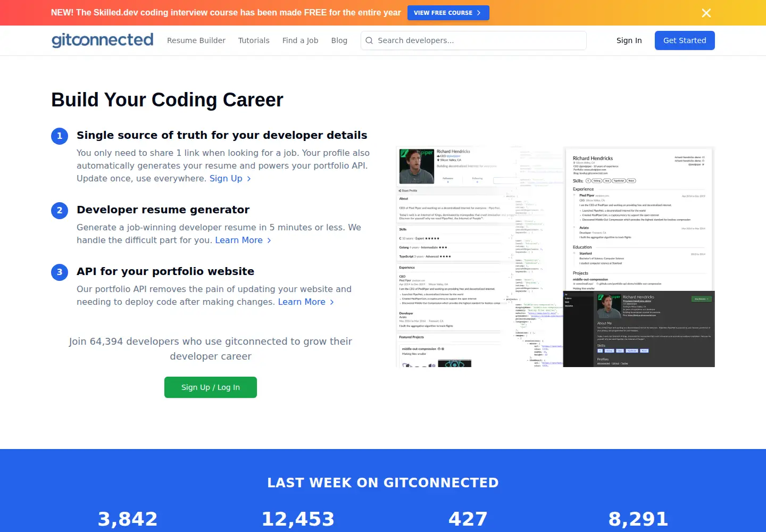Open the dark portfolio website preview thumbnail
This screenshot has width=766, height=532.
(639, 329)
